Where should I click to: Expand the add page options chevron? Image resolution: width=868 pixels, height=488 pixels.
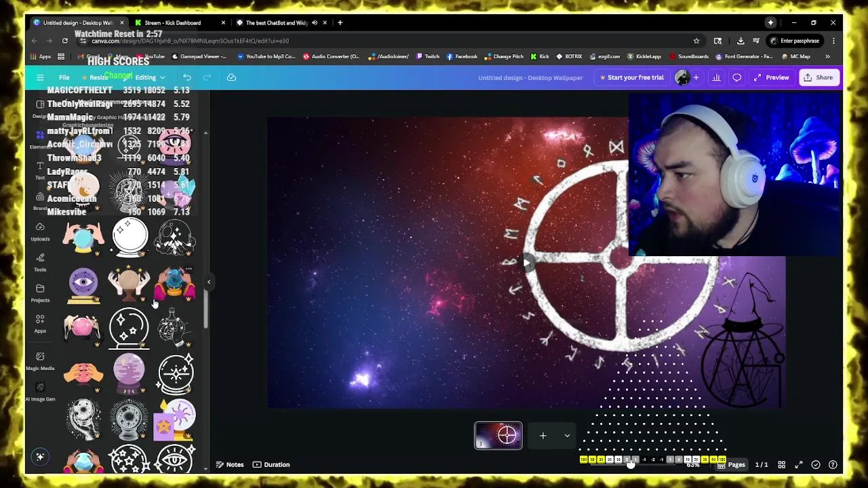pos(567,436)
